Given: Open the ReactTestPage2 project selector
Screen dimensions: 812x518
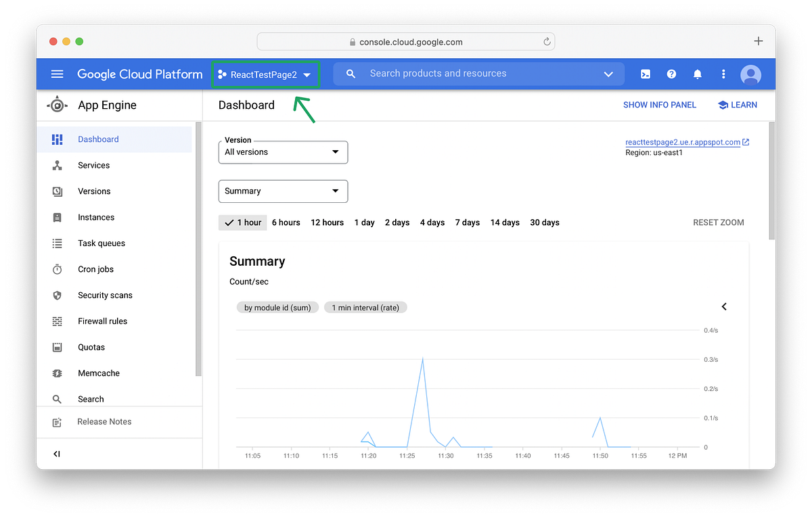Looking at the screenshot, I should pos(265,74).
